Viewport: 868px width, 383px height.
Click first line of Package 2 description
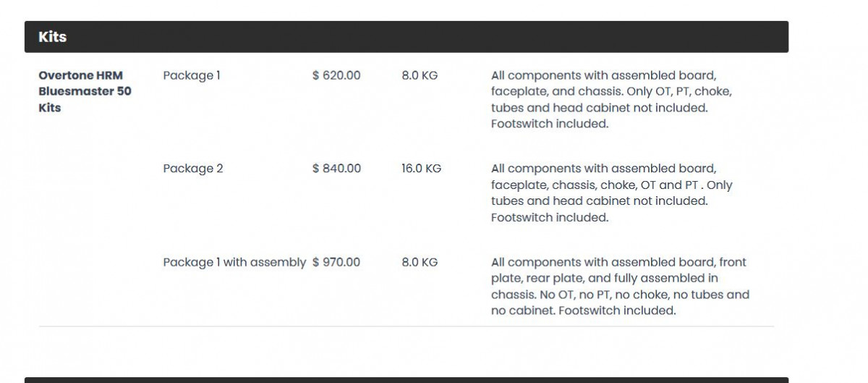603,169
